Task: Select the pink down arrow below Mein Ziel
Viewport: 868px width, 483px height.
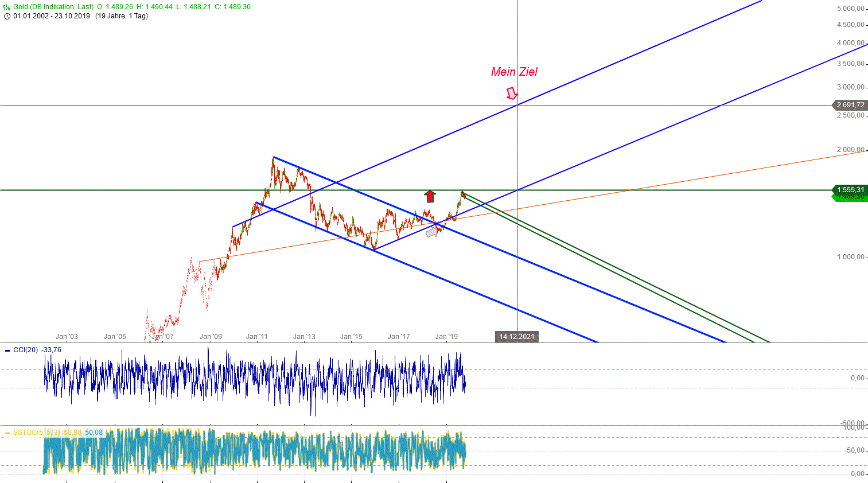Action: click(x=512, y=93)
